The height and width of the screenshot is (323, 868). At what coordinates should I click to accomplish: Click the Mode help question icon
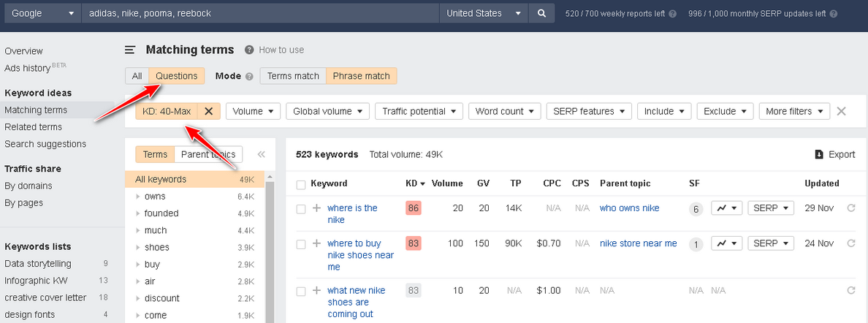click(249, 77)
